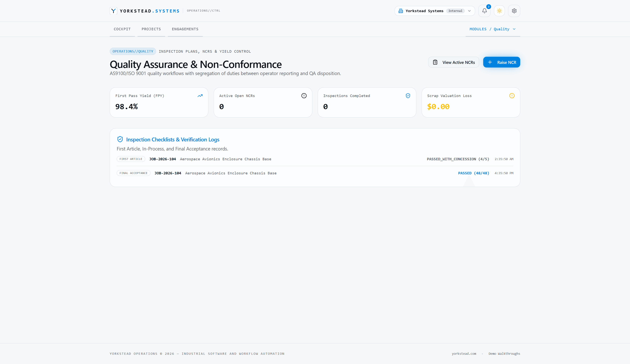Click the shield-check icon beside Inspection Checklists
The height and width of the screenshot is (364, 630).
pos(120,139)
